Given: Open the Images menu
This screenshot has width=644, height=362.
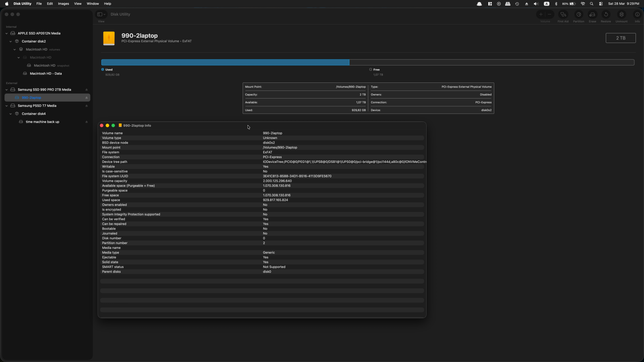Looking at the screenshot, I should [x=63, y=4].
